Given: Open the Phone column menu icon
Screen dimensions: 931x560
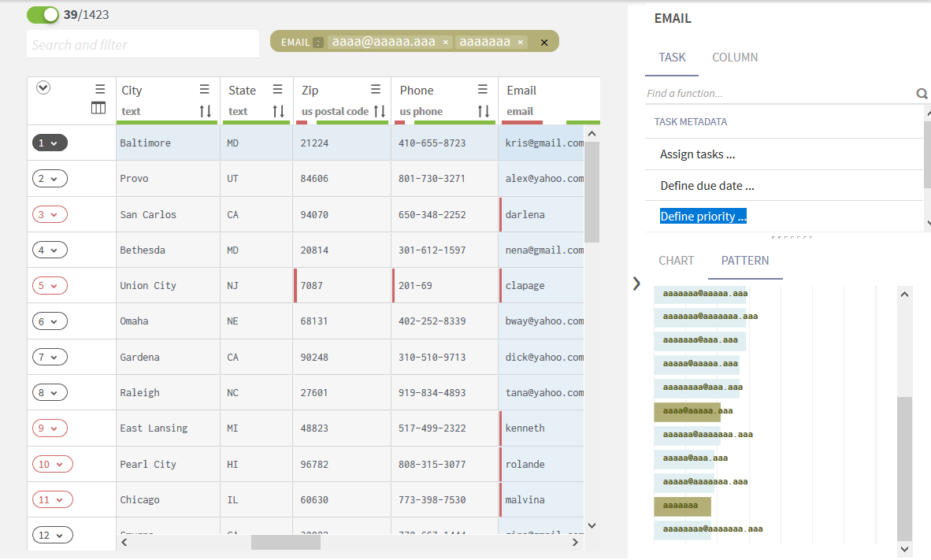Looking at the screenshot, I should pos(484,90).
